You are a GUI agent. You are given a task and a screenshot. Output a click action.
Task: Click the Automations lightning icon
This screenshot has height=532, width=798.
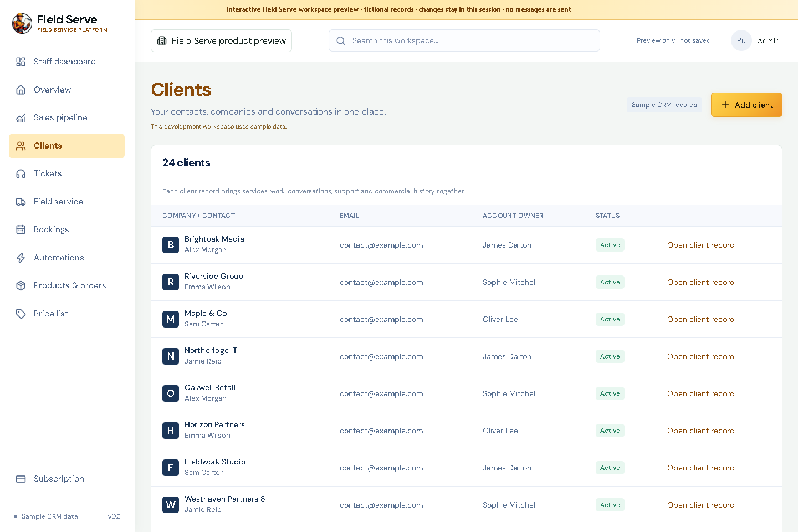[21, 258]
